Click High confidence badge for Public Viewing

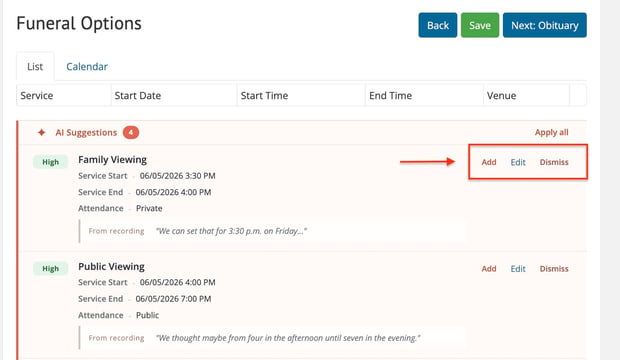click(x=51, y=269)
